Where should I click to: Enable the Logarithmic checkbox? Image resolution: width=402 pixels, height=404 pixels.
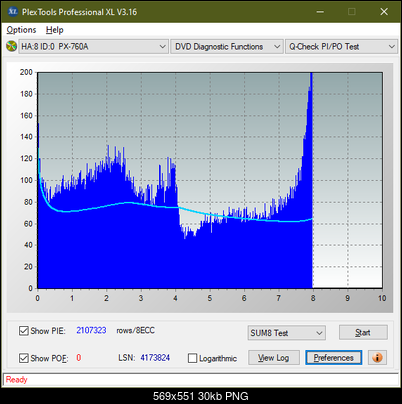192,358
